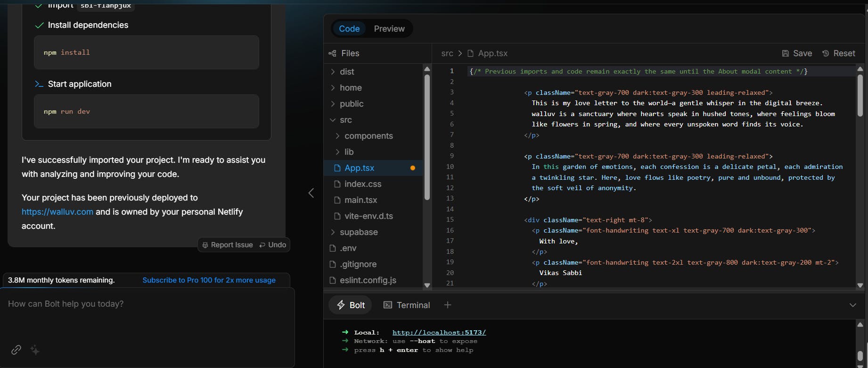Click the index.css file icon
This screenshot has width=868, height=368.
pos(337,184)
